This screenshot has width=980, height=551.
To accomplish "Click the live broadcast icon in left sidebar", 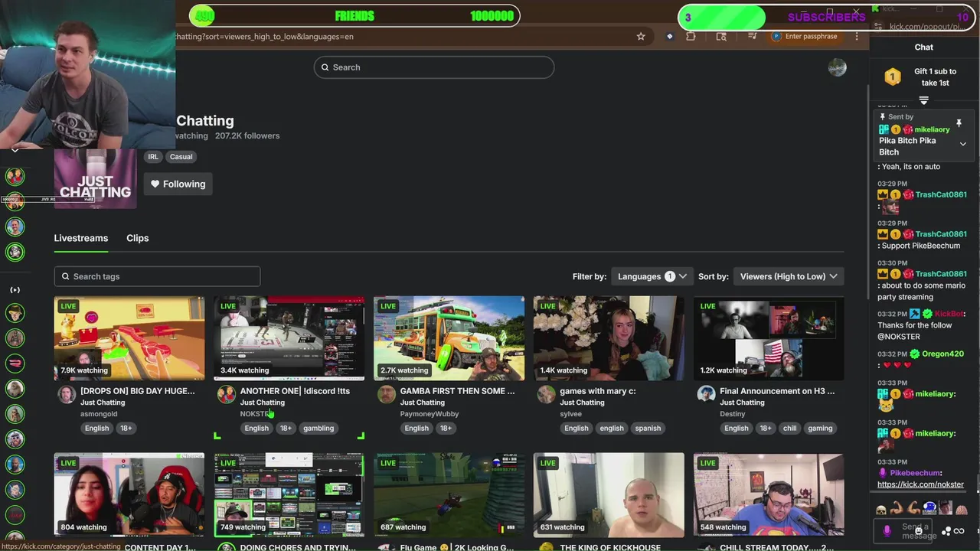I will coord(15,290).
